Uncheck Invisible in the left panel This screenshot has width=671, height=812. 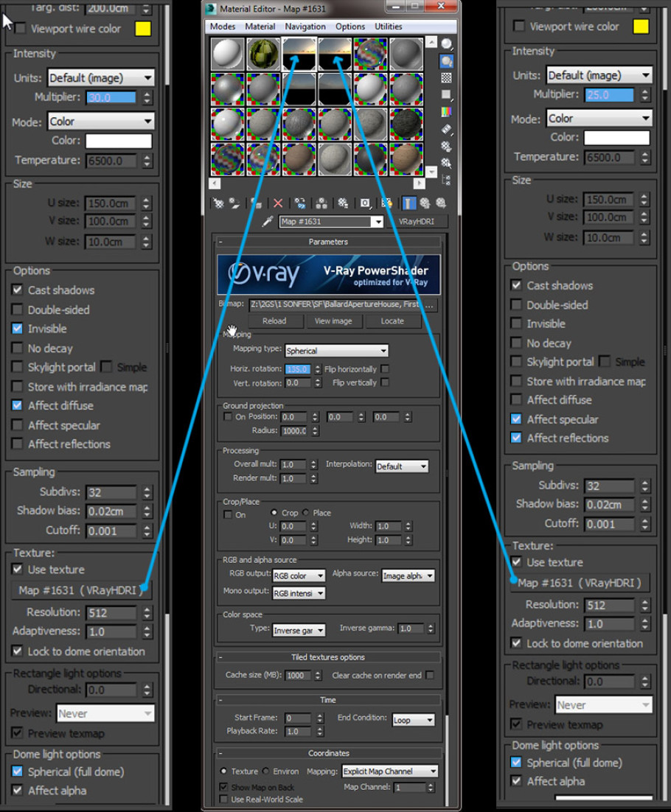[x=18, y=329]
